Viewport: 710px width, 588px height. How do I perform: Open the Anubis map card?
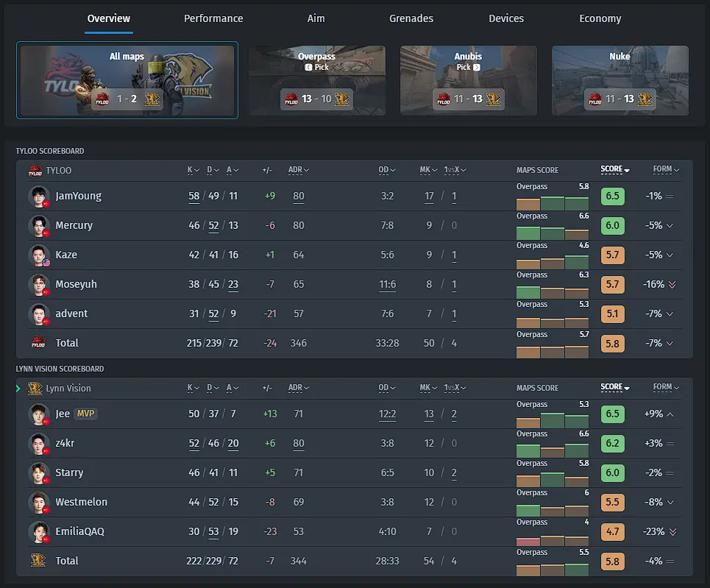[x=468, y=80]
